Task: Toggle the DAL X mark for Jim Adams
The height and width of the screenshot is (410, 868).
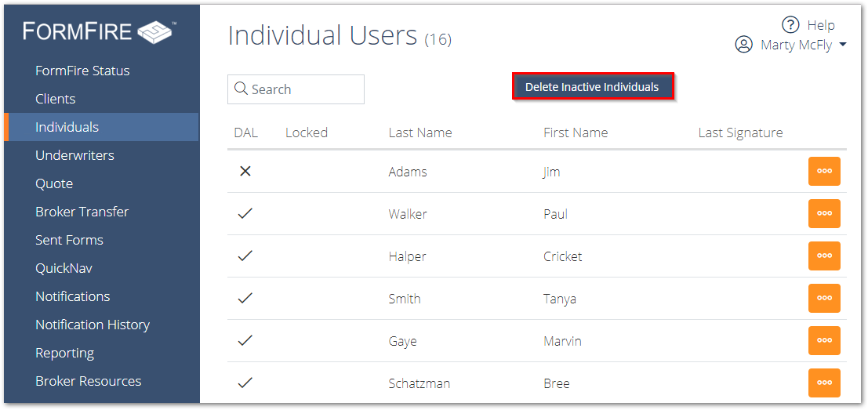Action: [245, 171]
